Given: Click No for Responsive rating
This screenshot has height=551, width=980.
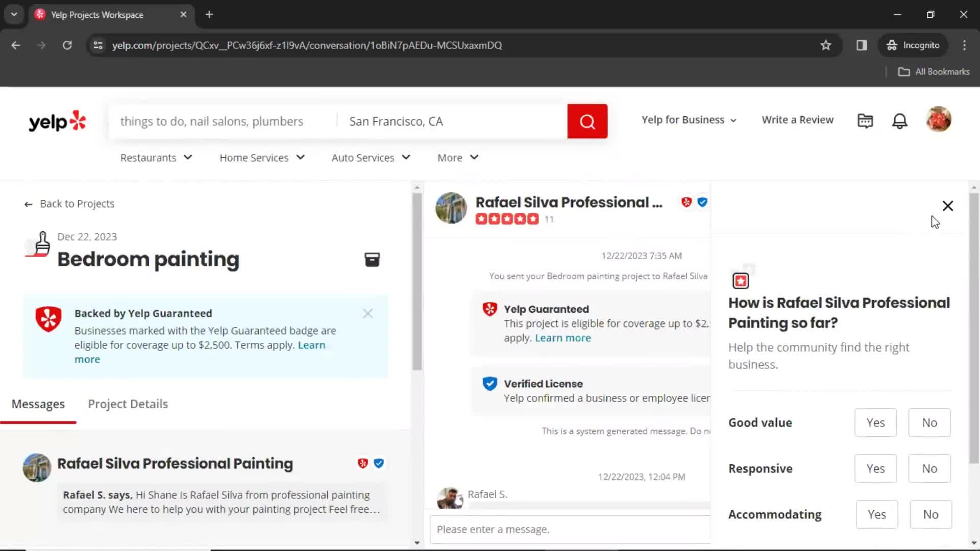Looking at the screenshot, I should click(929, 467).
